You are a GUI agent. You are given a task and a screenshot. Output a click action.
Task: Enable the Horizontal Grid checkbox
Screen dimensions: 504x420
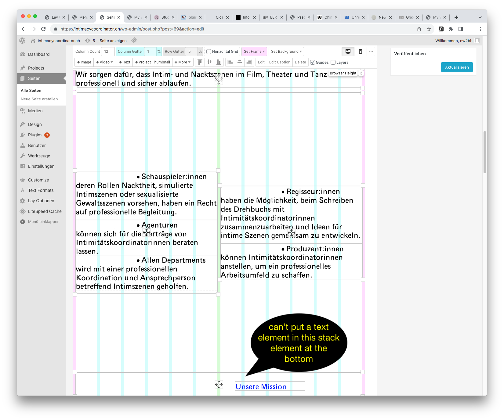(209, 52)
